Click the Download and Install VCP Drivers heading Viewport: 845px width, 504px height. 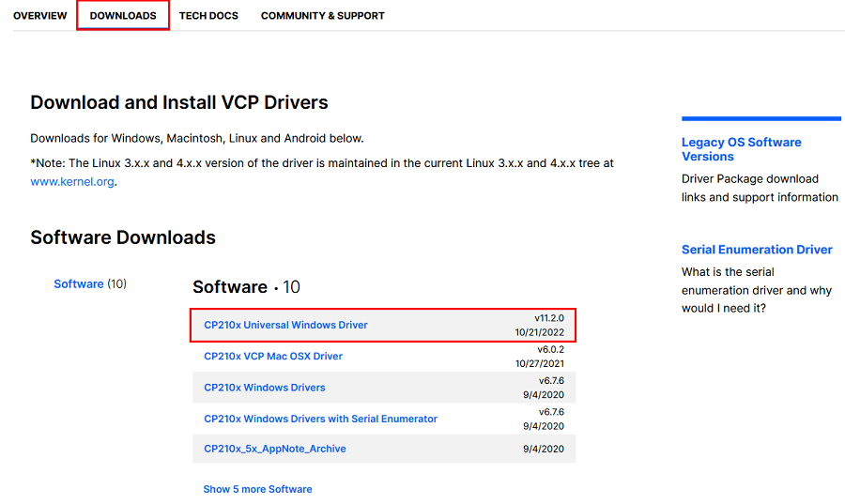pyautogui.click(x=179, y=103)
